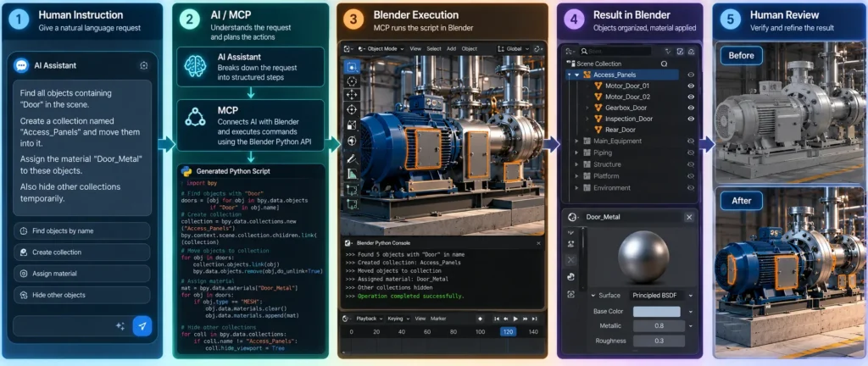Expand the Main_Equipment collection
Screen dimensions: 868x366
576,141
